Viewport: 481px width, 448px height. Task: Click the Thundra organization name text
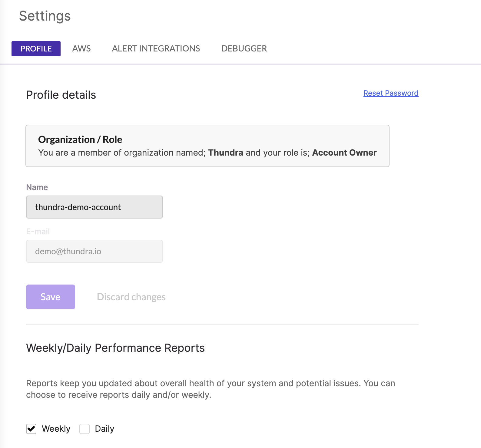(x=226, y=153)
